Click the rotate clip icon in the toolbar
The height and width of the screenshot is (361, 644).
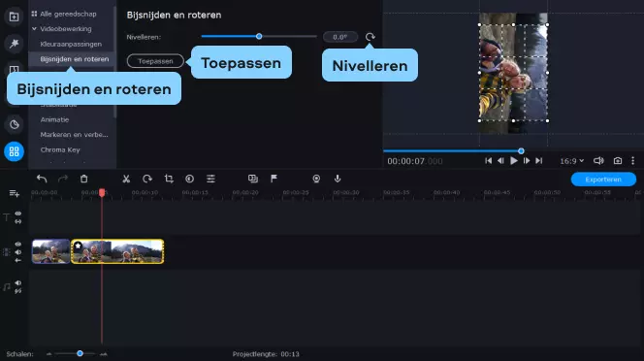[x=147, y=179]
